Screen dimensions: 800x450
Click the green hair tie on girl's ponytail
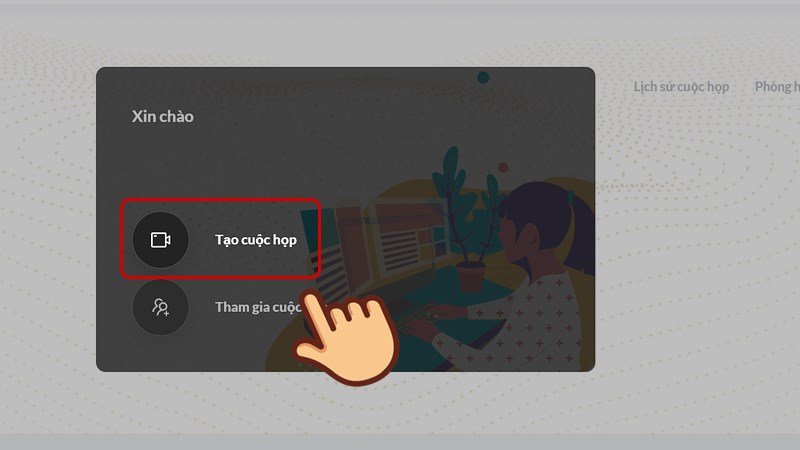[571, 196]
